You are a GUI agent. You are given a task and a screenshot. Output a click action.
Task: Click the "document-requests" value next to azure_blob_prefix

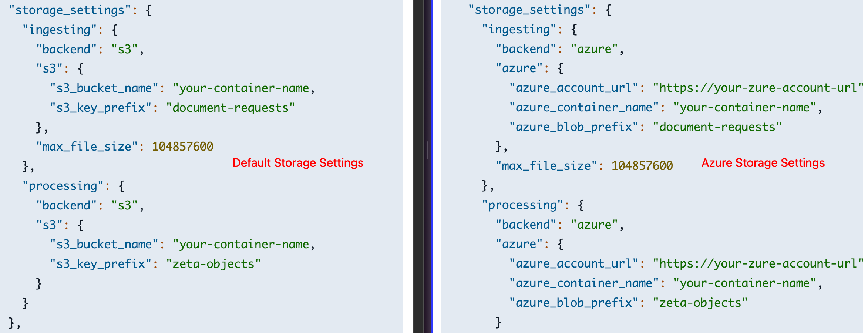717,127
